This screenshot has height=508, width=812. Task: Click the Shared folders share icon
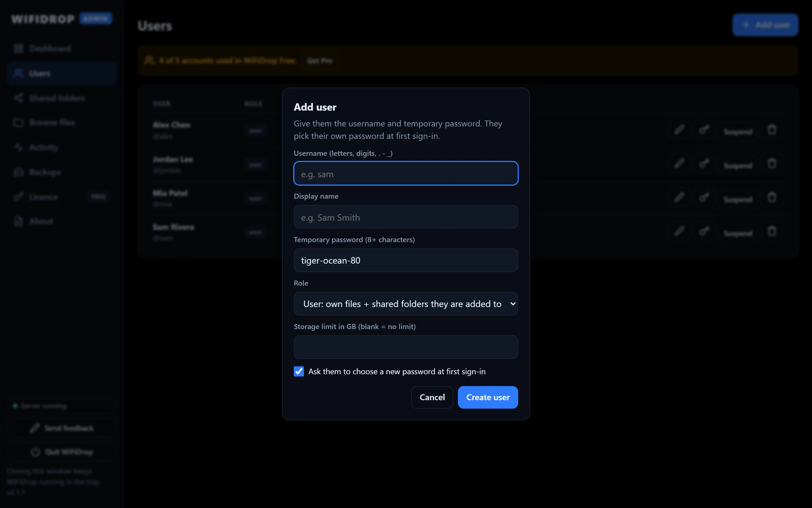coord(18,98)
